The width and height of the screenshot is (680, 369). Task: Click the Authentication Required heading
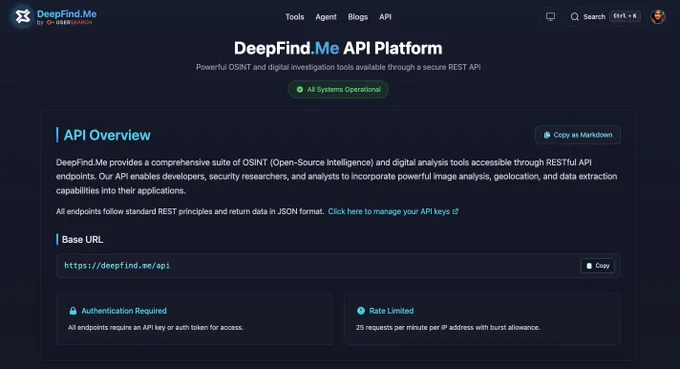[x=124, y=310]
